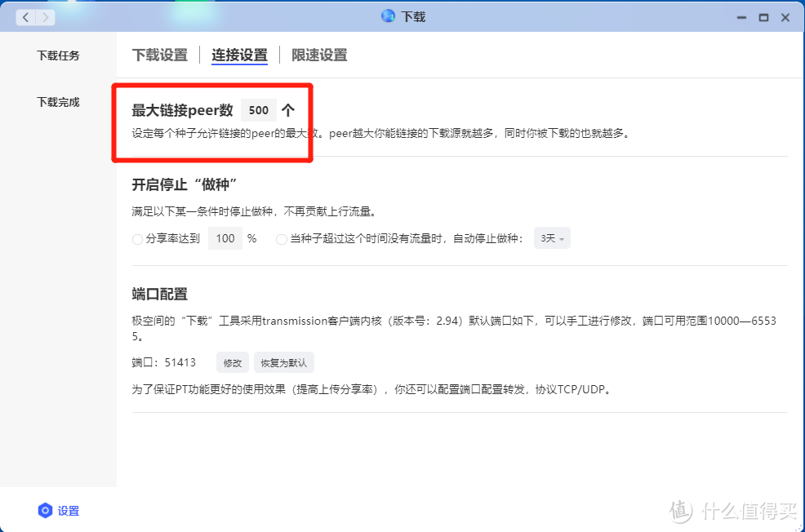Open 下载任务 in the sidebar
Screen dimensions: 805x532
(x=58, y=56)
